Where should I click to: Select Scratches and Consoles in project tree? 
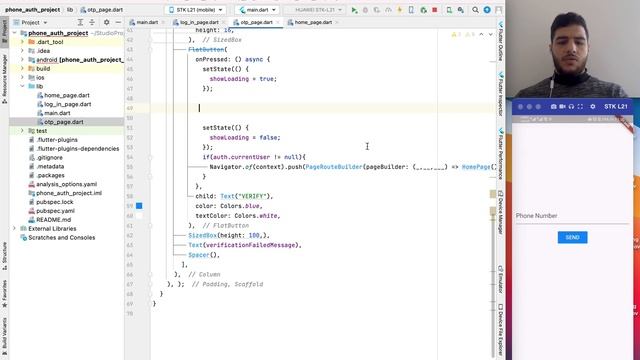[62, 238]
